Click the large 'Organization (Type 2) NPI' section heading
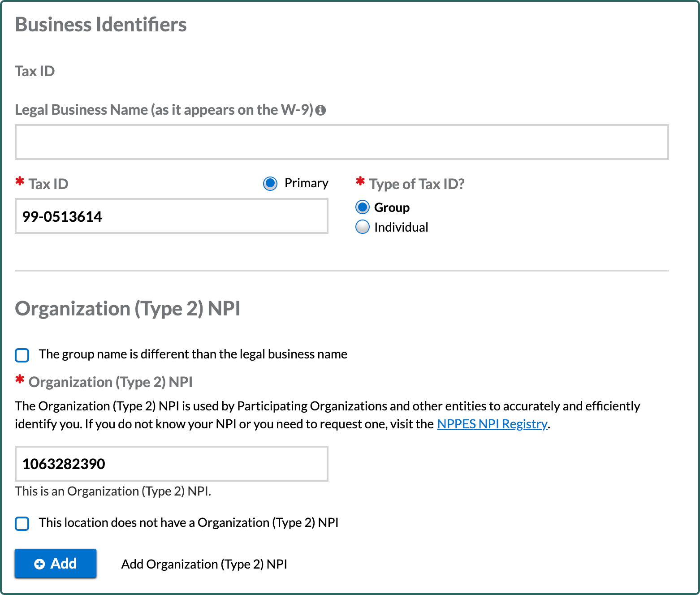This screenshot has height=595, width=700. [x=128, y=309]
